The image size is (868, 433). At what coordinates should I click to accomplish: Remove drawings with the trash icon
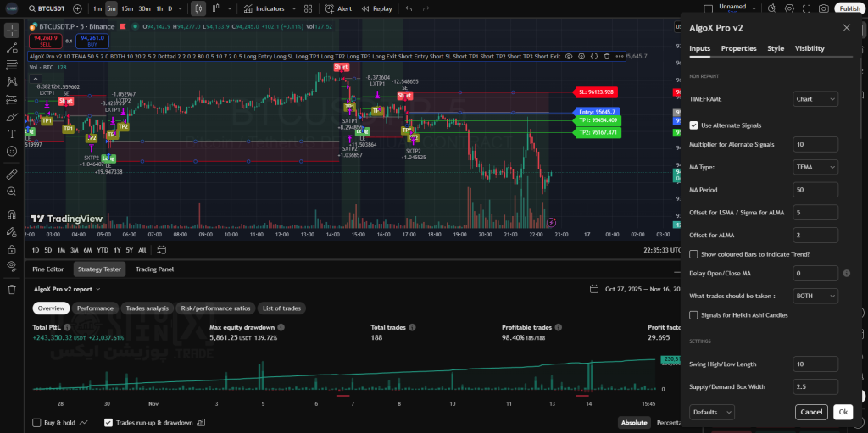(x=12, y=289)
